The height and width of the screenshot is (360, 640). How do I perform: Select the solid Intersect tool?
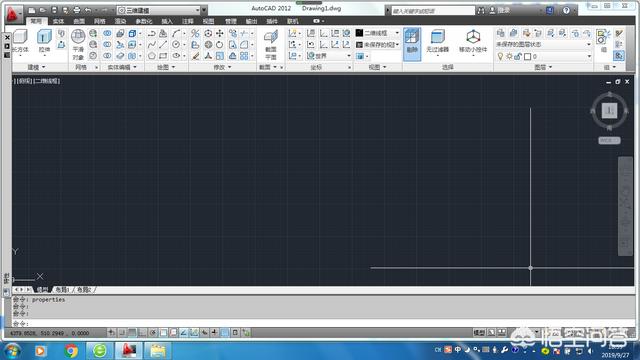click(107, 56)
